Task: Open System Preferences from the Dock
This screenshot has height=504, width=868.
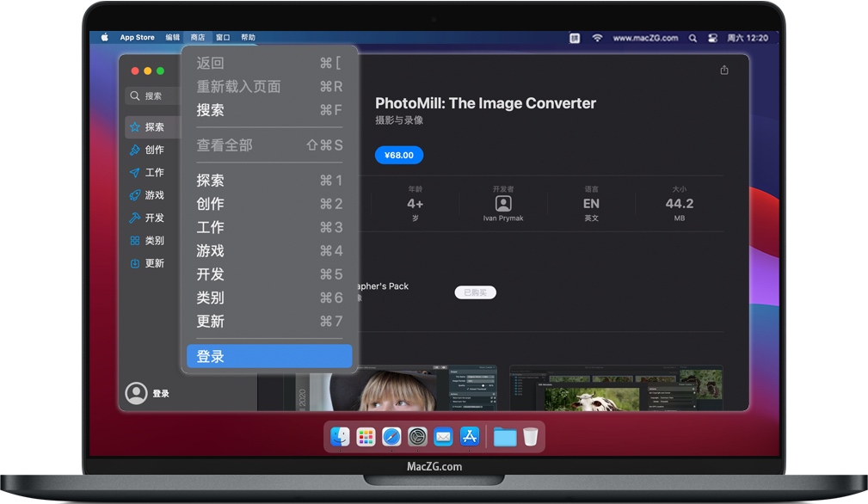Action: [x=417, y=437]
